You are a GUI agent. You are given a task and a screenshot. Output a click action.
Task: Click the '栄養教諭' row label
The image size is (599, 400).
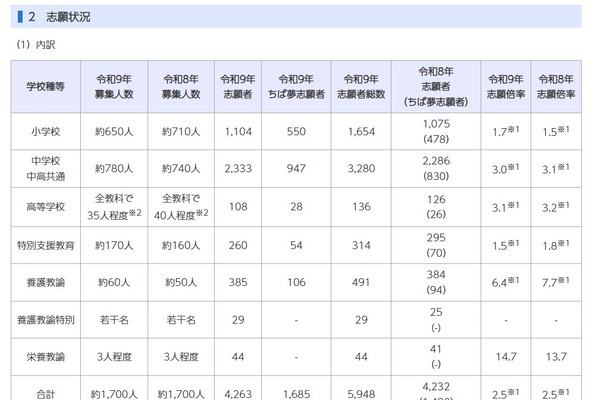(45, 357)
